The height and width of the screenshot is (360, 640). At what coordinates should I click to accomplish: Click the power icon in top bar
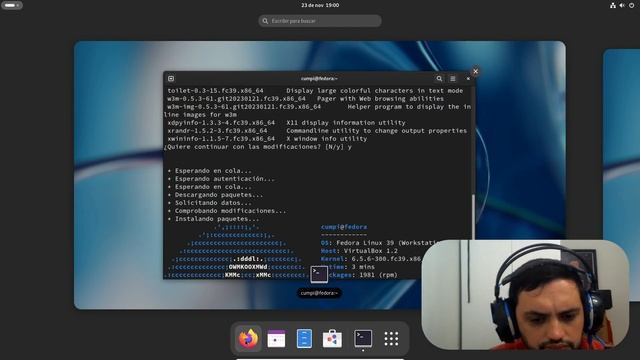pos(631,5)
